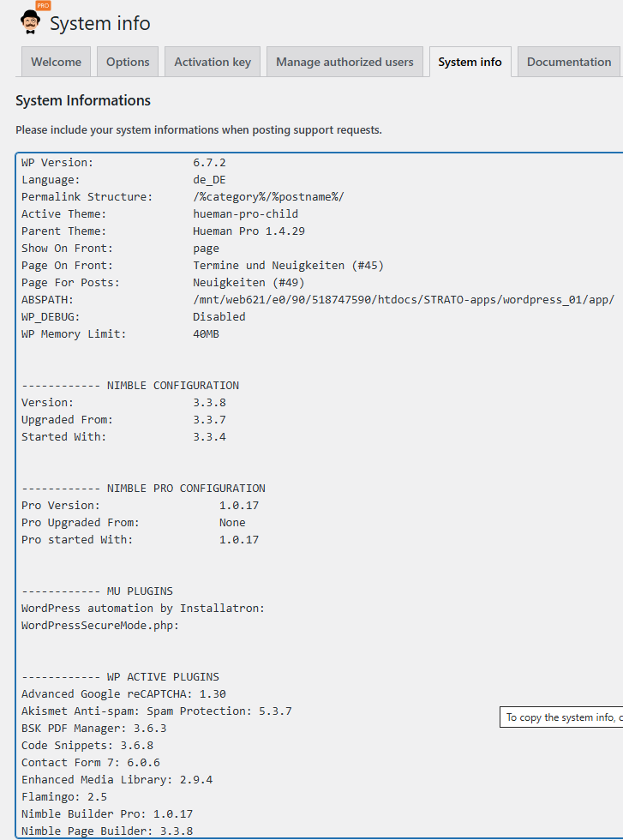Click the 'System info' page title
Viewport: 623px width, 840px height.
point(100,23)
